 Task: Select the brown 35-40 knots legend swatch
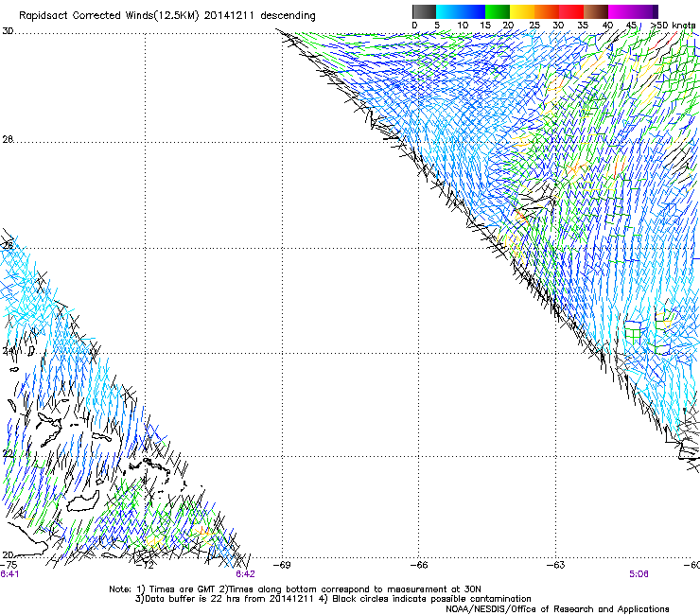pyautogui.click(x=596, y=11)
